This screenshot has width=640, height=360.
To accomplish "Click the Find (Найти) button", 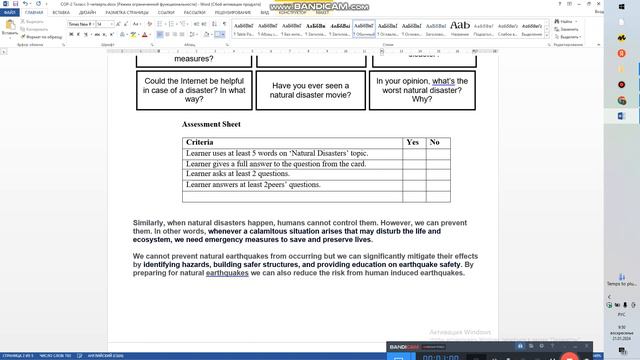I will (566, 22).
